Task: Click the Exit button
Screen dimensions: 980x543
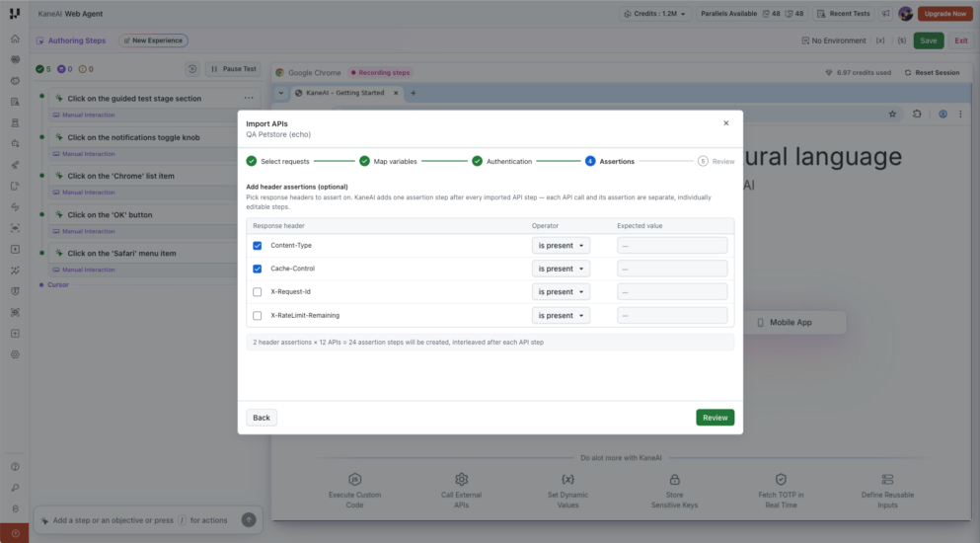Action: 960,40
